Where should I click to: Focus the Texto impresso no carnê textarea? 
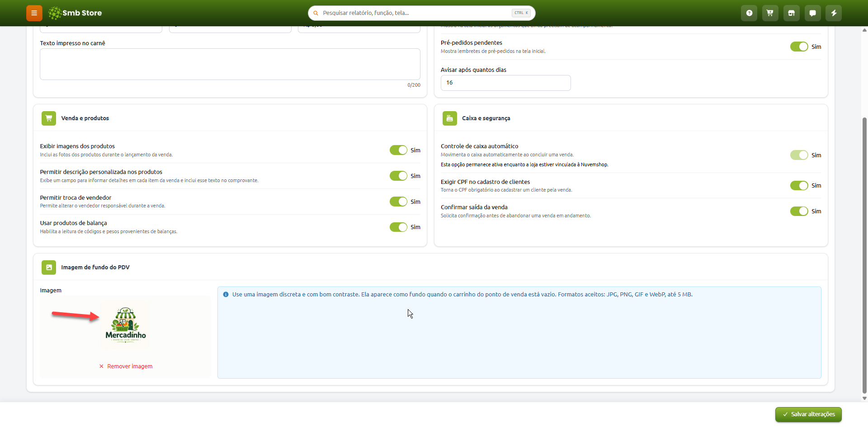tap(230, 64)
